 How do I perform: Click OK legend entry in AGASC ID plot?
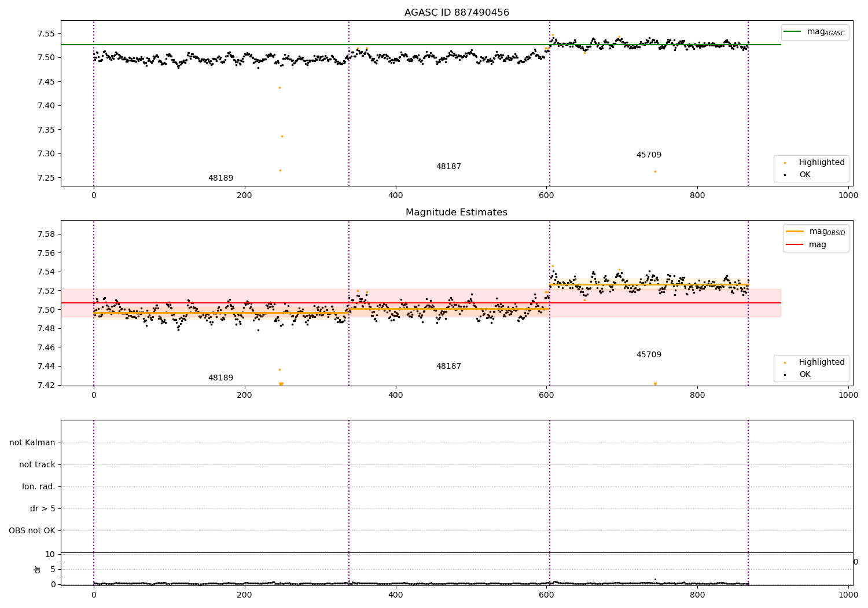[x=797, y=175]
